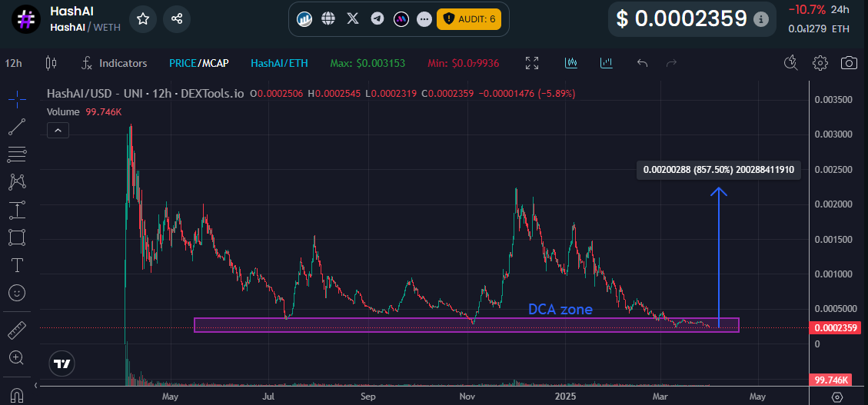Select the candlestick chart layout icon
Screen dimensions: 868x405
point(571,63)
